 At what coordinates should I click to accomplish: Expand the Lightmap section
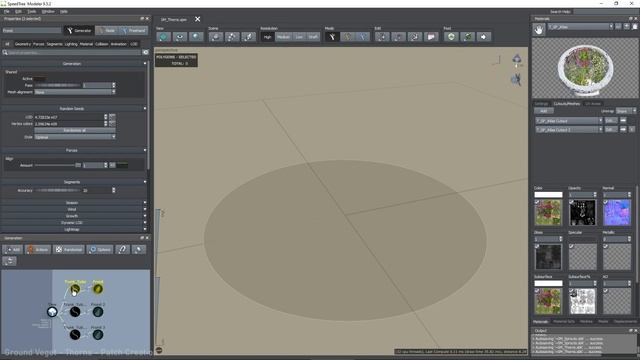pos(145,229)
